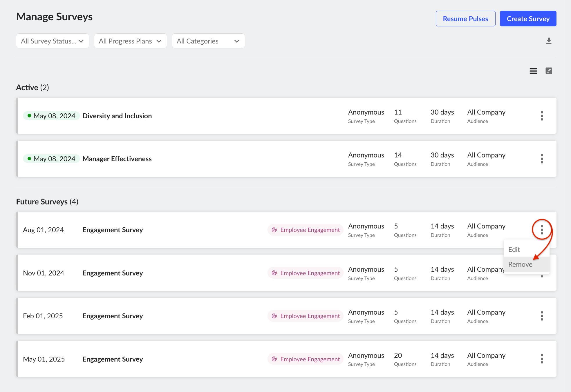
Task: Click the May 01, 2025 date
Action: [44, 359]
